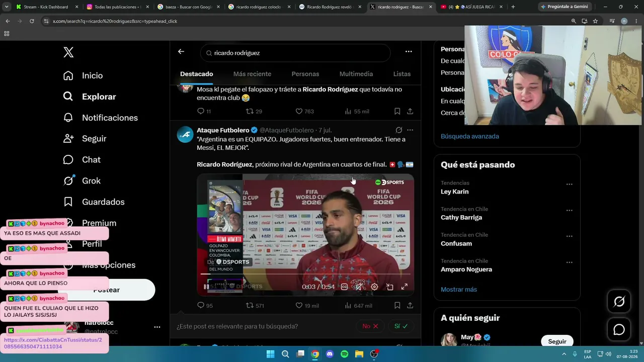Toggle video captions

(x=344, y=287)
